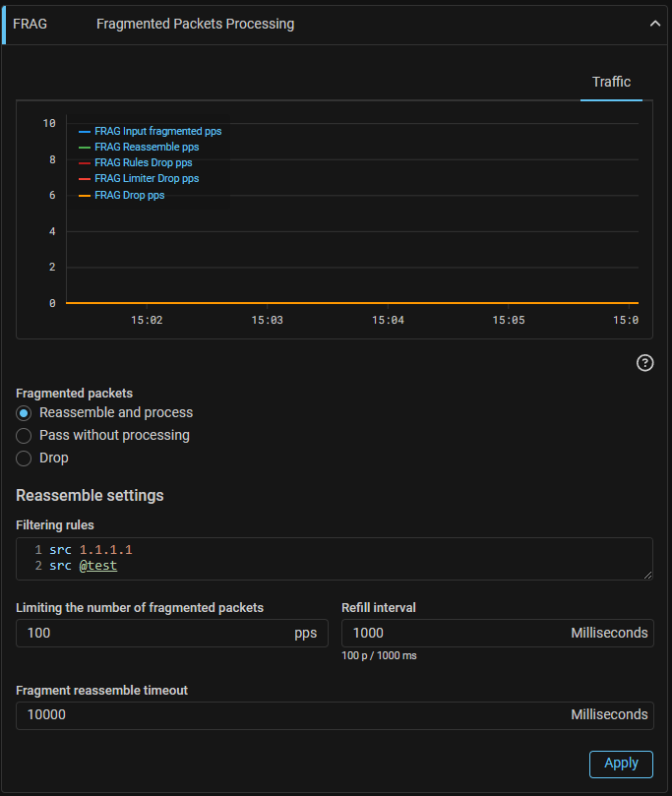The image size is (672, 796).
Task: Click the Apply button
Action: point(621,764)
